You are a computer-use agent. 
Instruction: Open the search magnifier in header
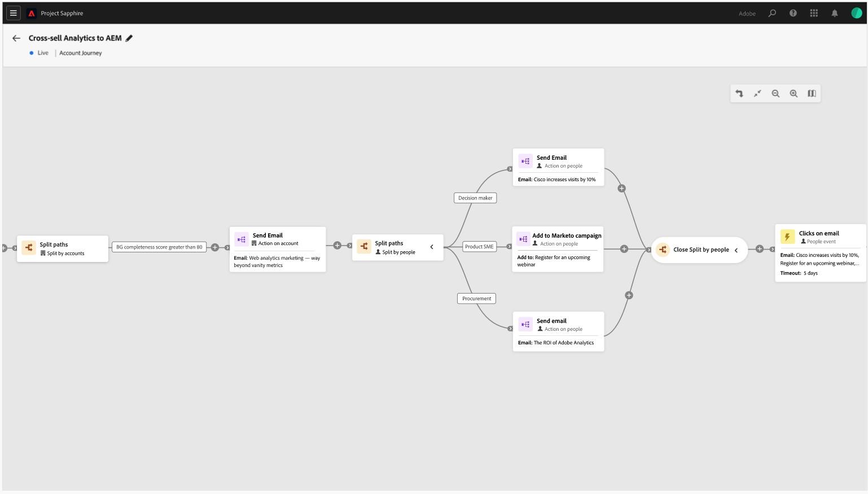772,13
